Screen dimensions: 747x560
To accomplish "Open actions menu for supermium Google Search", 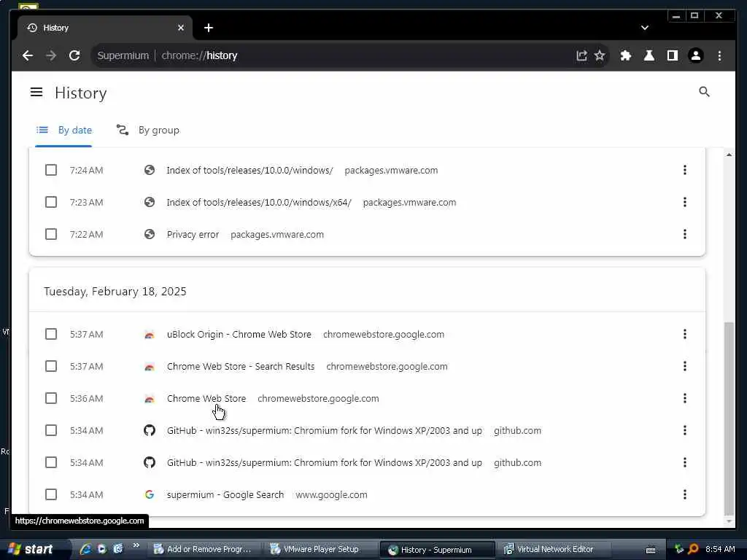I will point(684,495).
